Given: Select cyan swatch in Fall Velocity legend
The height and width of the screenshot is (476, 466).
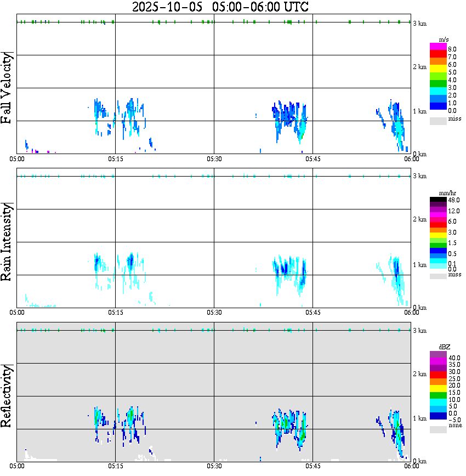Looking at the screenshot, I should pos(438,91).
